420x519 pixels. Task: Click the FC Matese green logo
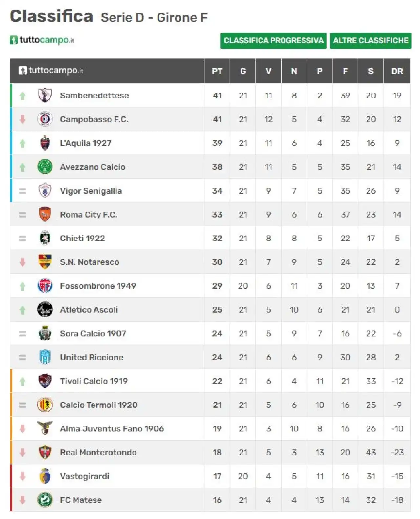pos(45,500)
